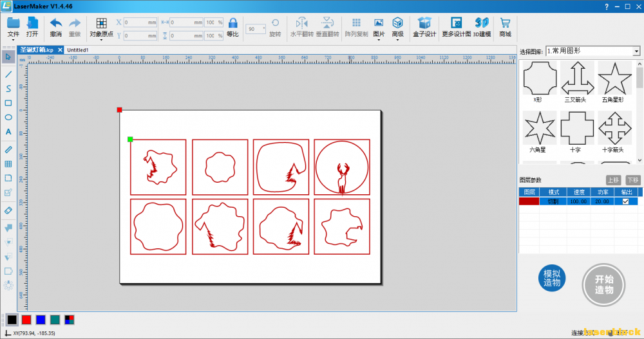Select the S-curve drawing tool
Image resolution: width=644 pixels, height=339 pixels.
8,89
